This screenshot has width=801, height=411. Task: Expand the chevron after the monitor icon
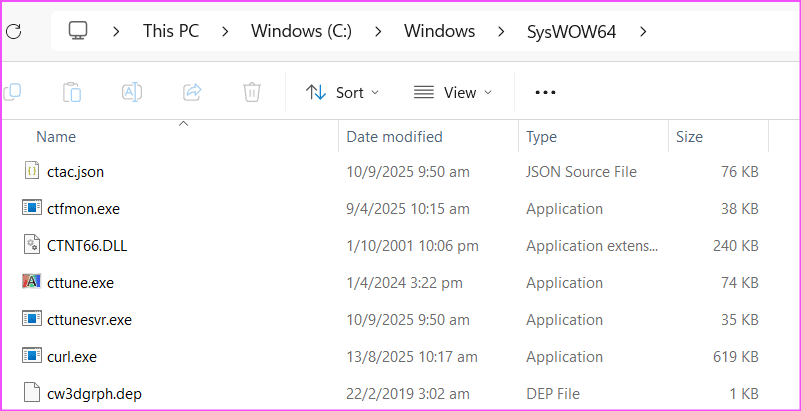(116, 32)
